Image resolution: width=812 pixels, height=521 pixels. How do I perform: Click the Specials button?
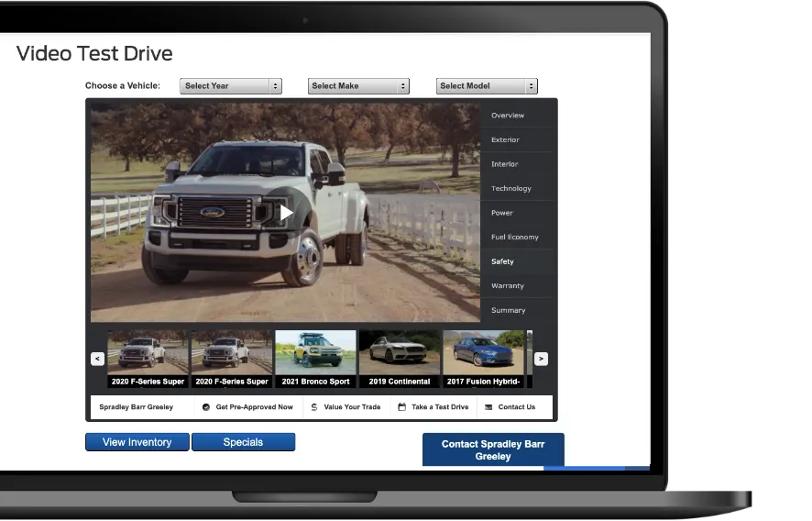244,442
